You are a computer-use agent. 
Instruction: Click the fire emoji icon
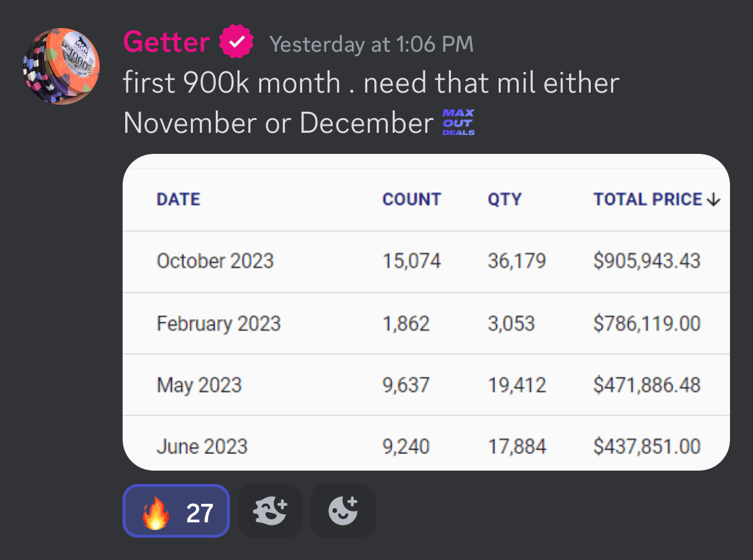tap(156, 512)
